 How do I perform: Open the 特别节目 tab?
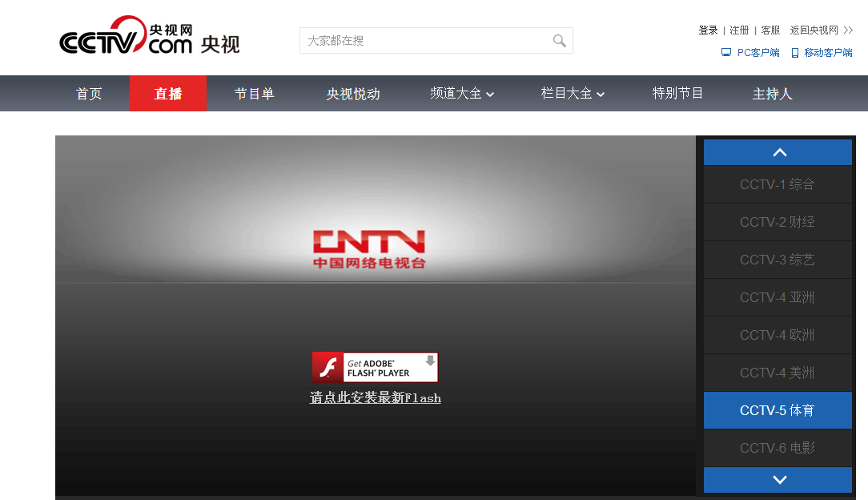[677, 94]
